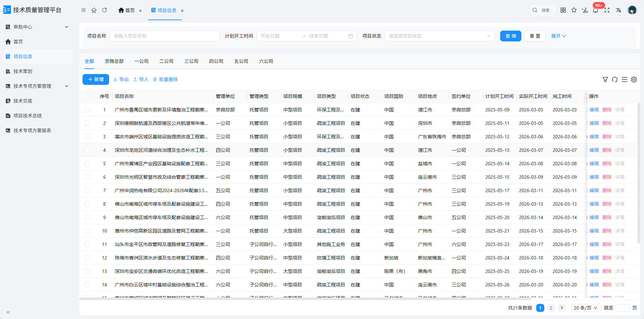Click the 项目名称 input field
This screenshot has width=644, height=319.
[164, 36]
